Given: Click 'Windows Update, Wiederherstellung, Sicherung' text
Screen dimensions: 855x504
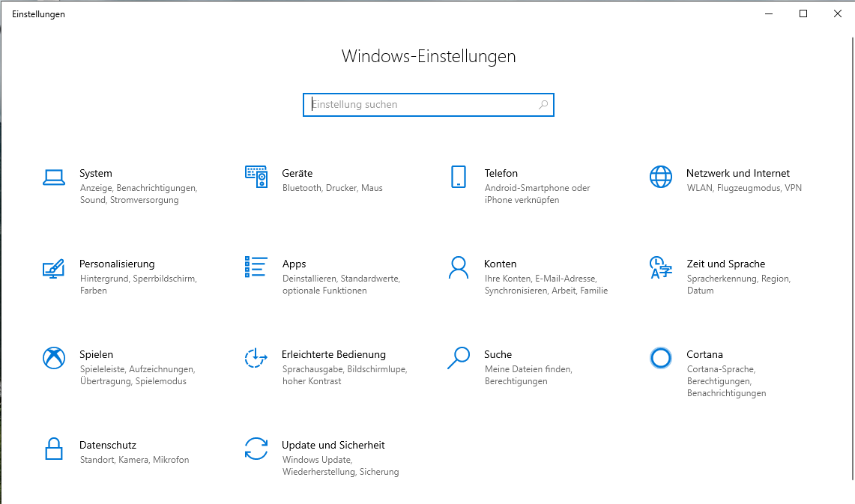Looking at the screenshot, I should point(341,466).
